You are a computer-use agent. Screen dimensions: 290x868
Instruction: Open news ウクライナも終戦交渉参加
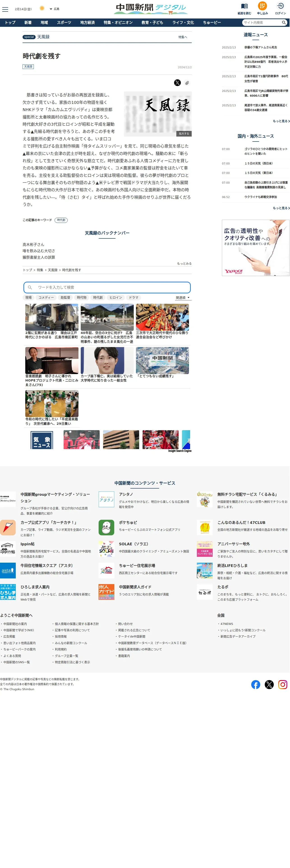[x=261, y=197]
